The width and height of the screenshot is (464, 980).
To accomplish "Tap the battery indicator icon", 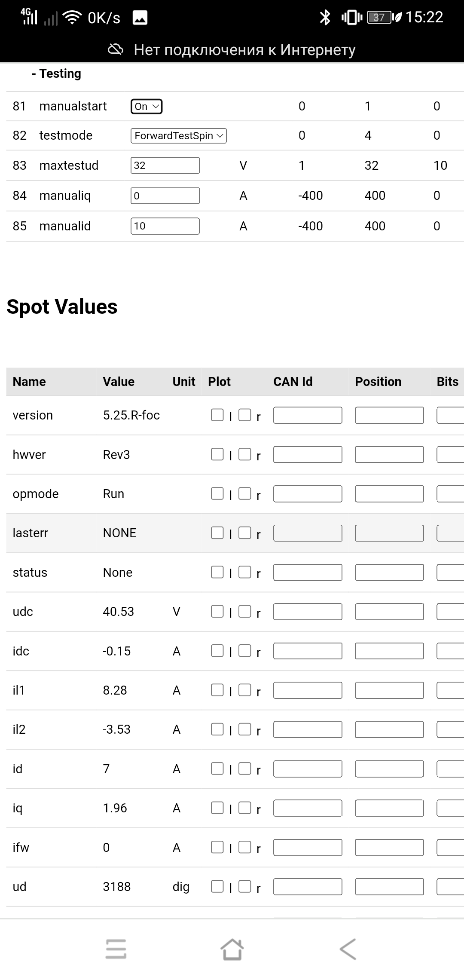I will (379, 18).
